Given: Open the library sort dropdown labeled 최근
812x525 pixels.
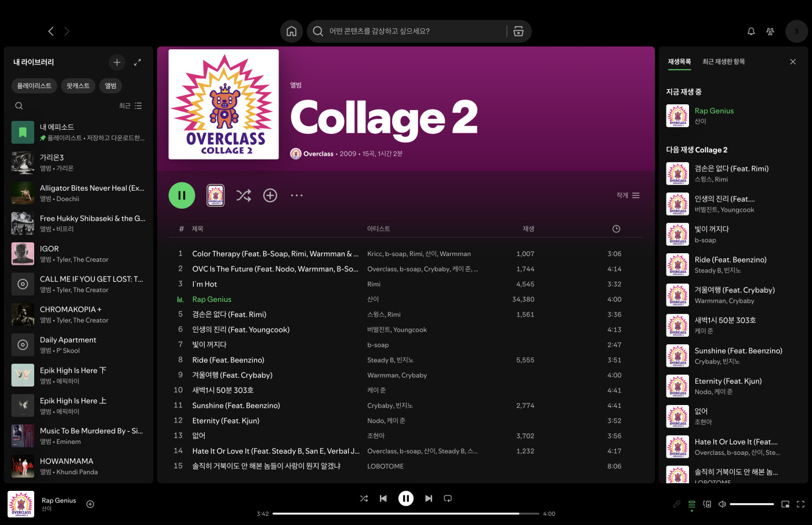Looking at the screenshot, I should (x=130, y=106).
